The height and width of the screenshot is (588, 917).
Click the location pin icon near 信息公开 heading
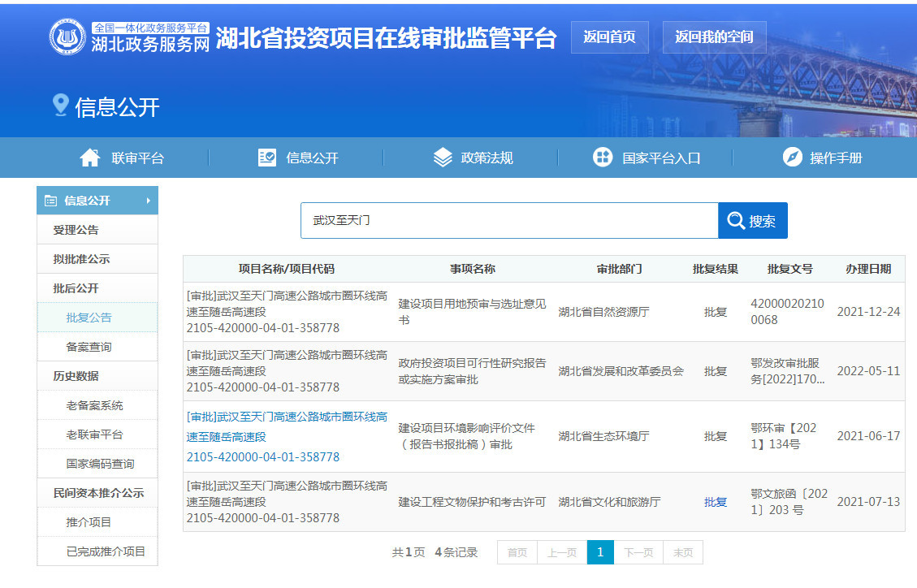pos(59,105)
